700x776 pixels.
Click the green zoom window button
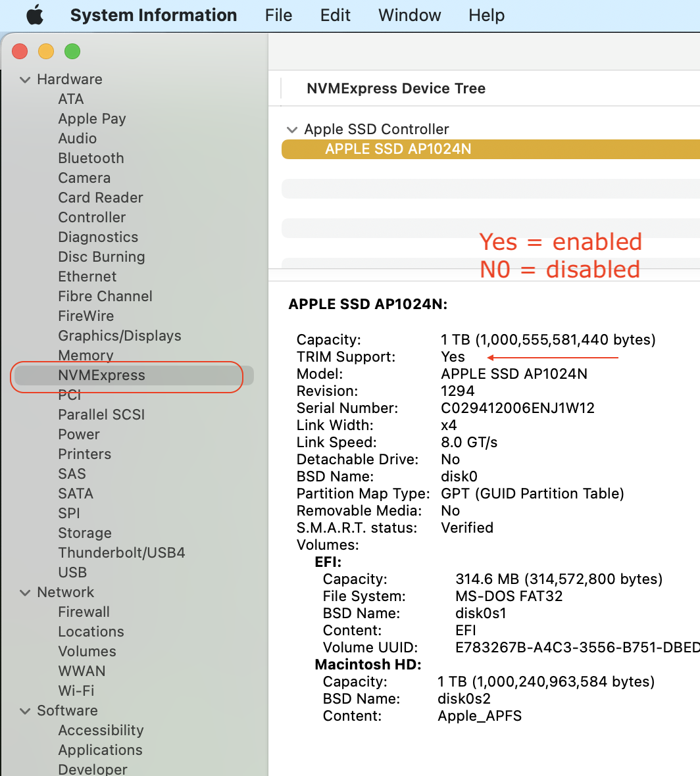pyautogui.click(x=72, y=51)
